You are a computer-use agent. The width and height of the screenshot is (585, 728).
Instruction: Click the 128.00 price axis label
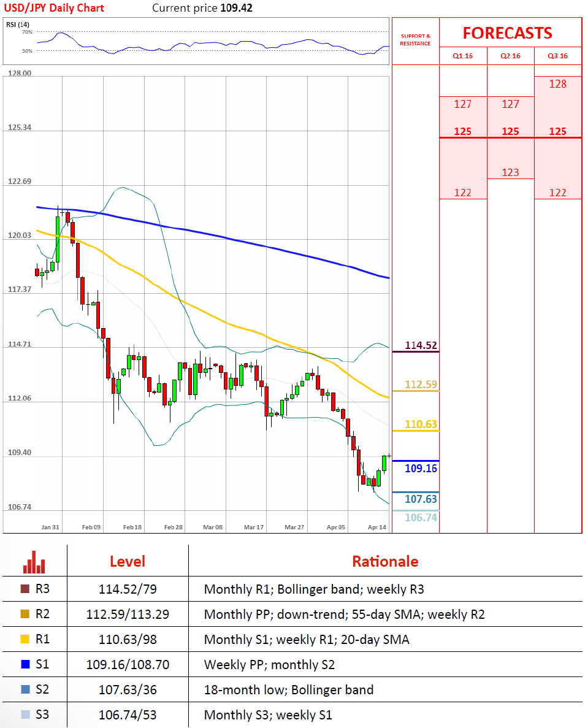pos(20,74)
